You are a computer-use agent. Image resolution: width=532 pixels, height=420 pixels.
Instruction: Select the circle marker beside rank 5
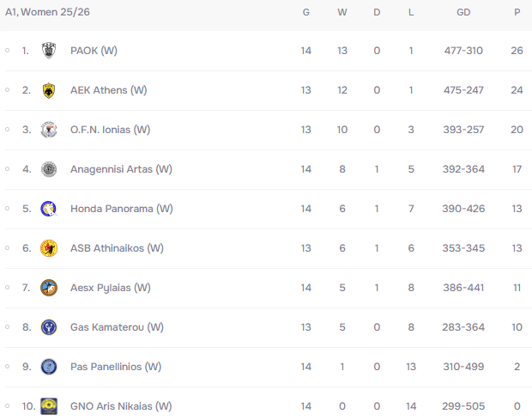tap(7, 209)
